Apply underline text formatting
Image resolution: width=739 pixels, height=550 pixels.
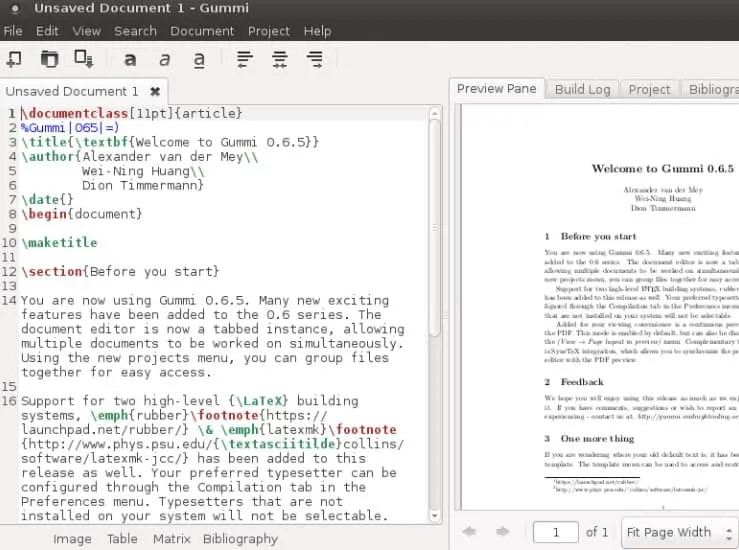point(199,60)
